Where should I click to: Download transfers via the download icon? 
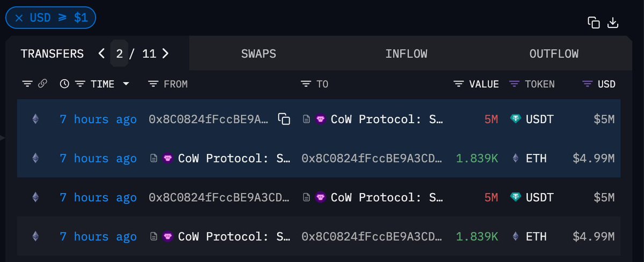[613, 23]
